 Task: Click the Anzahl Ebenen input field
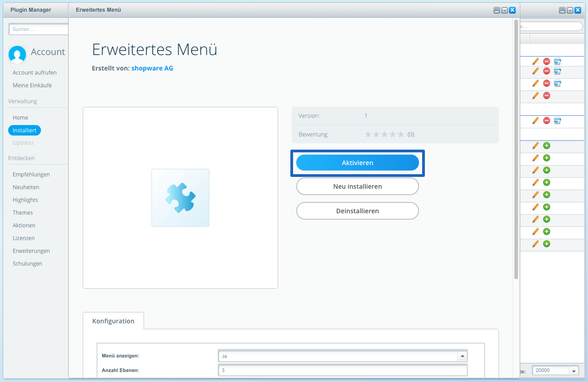[343, 370]
